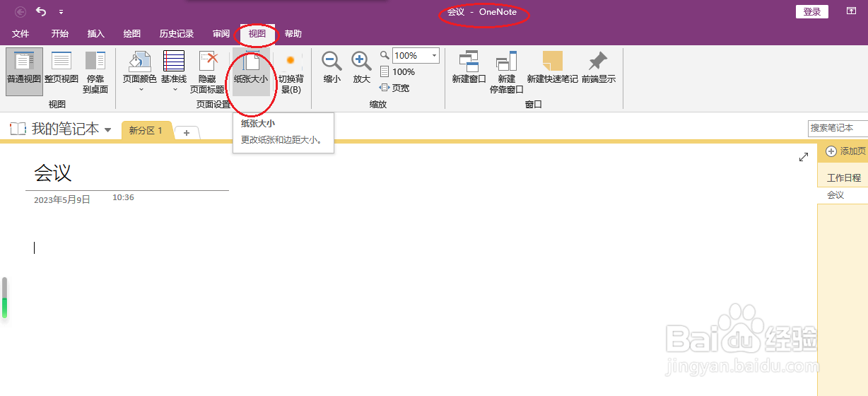The image size is (868, 396).
Task: Expand the 基准线 dropdown arrow
Action: click(174, 90)
